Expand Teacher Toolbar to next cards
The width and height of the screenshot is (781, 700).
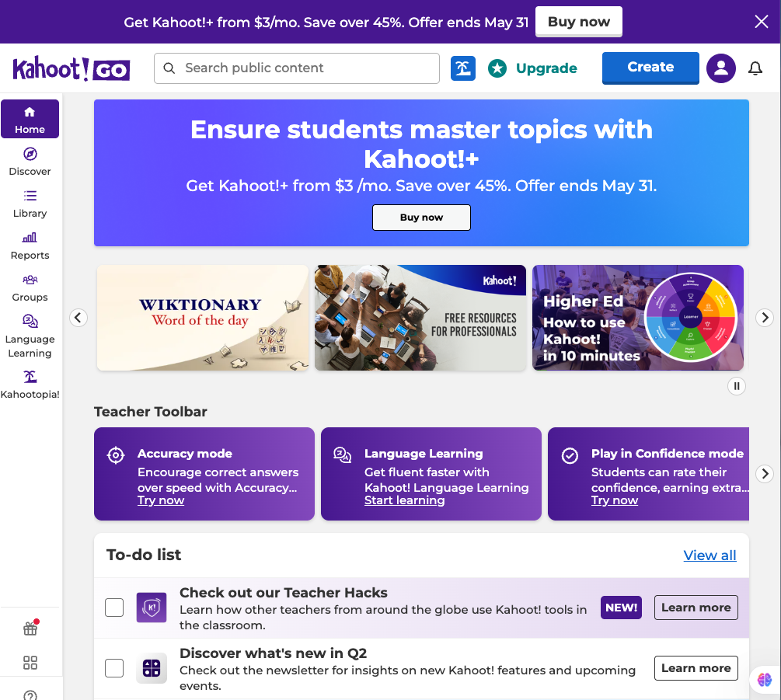pos(765,473)
